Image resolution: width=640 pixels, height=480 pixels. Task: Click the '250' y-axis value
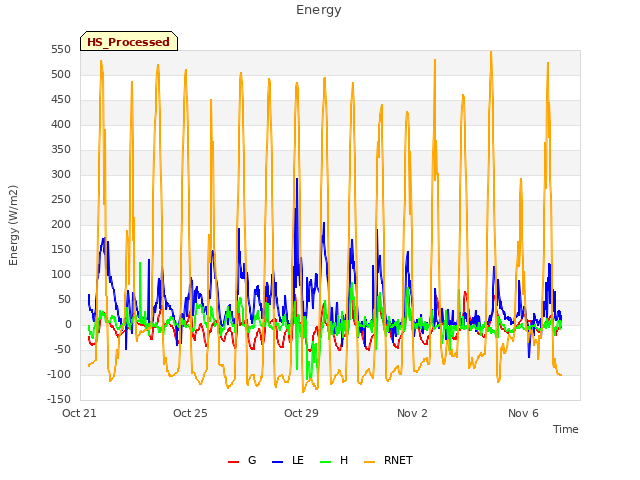pos(61,200)
